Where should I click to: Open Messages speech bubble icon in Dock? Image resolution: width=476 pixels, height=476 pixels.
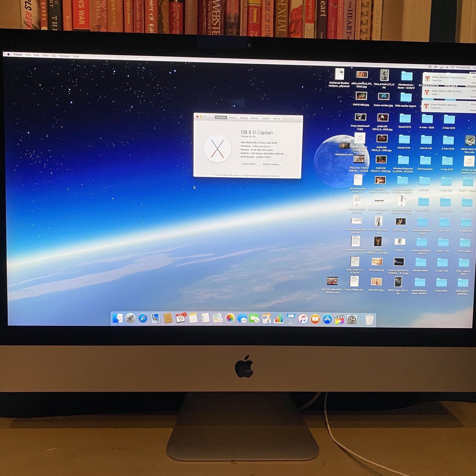[x=242, y=319]
